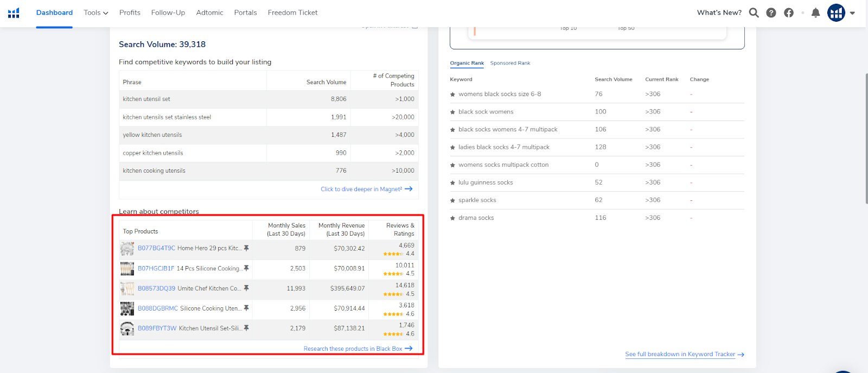Screen dimensions: 868x373
Task: Go to the Dashboard tab
Action: (x=54, y=12)
